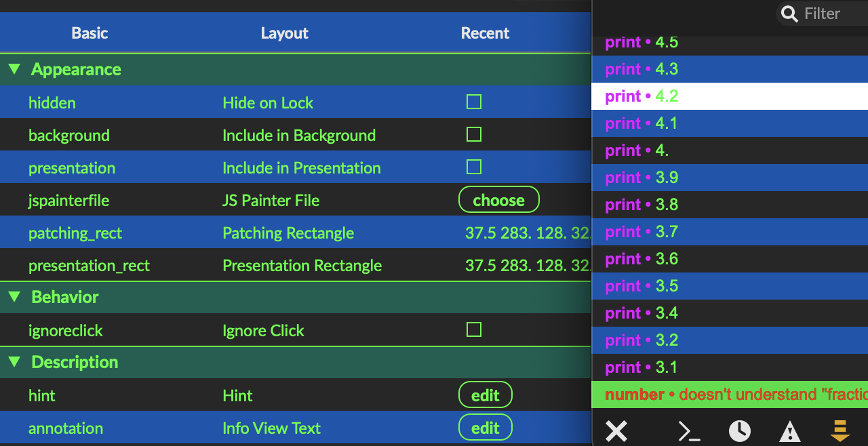Switch to the Layout tab
Viewport: 868px width, 446px height.
284,33
